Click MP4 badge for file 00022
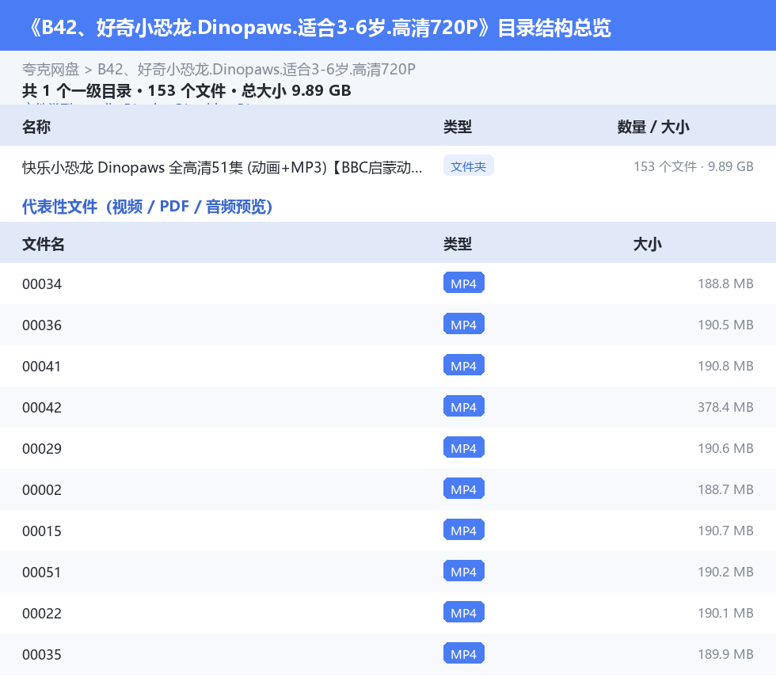This screenshot has height=700, width=776. [x=464, y=612]
